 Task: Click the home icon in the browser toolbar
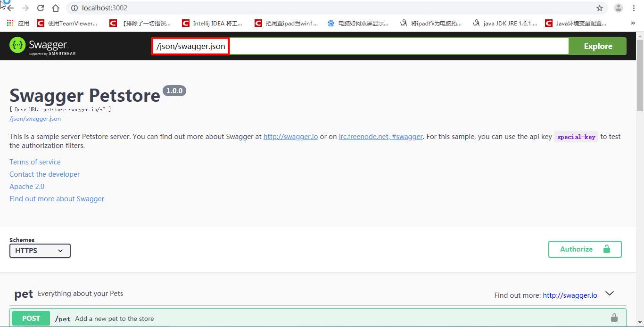(x=56, y=8)
